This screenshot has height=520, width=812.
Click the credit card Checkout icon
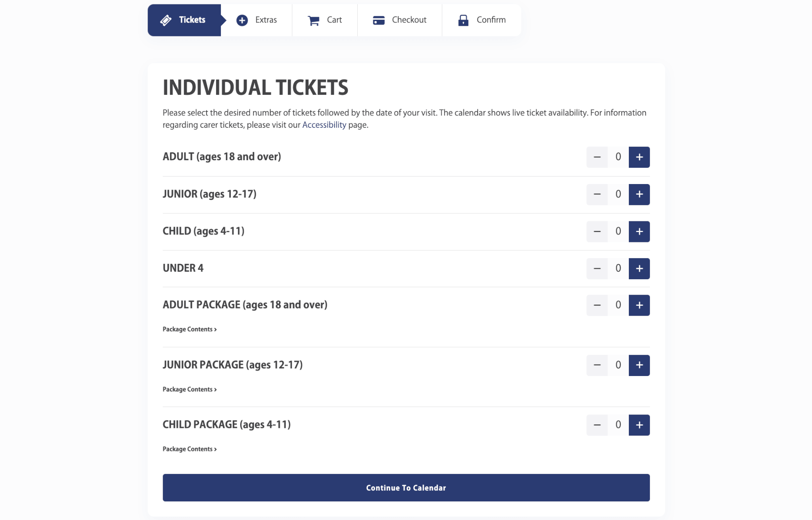tap(379, 20)
